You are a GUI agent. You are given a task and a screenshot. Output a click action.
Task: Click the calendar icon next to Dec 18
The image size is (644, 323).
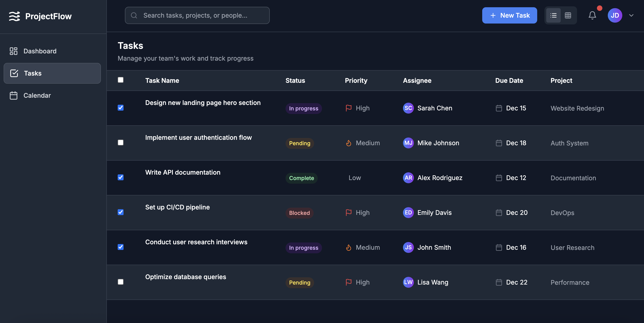499,143
